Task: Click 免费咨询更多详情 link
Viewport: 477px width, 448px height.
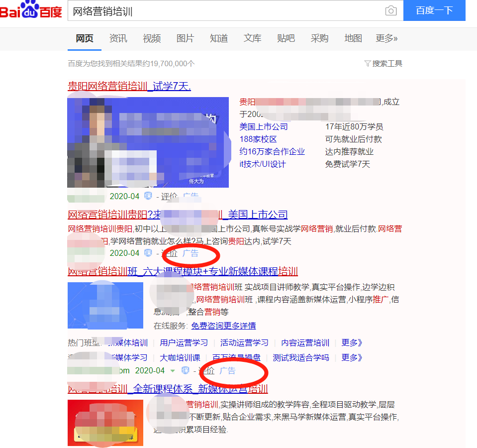Action: coord(223,326)
